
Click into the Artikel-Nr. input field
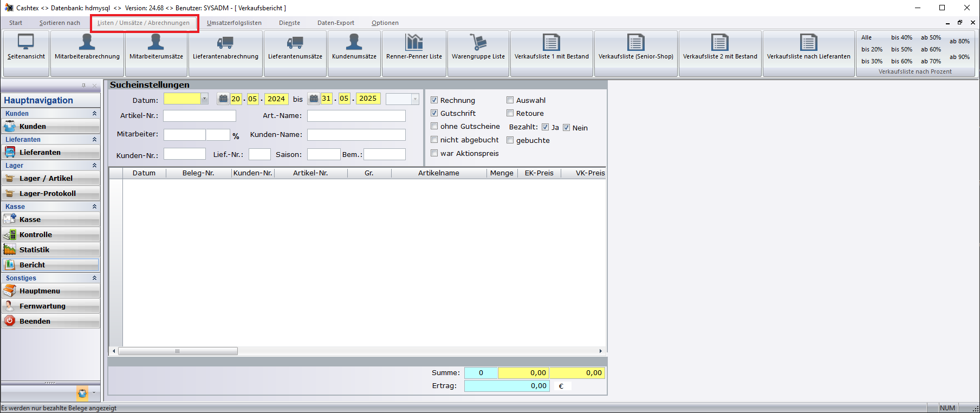click(199, 116)
